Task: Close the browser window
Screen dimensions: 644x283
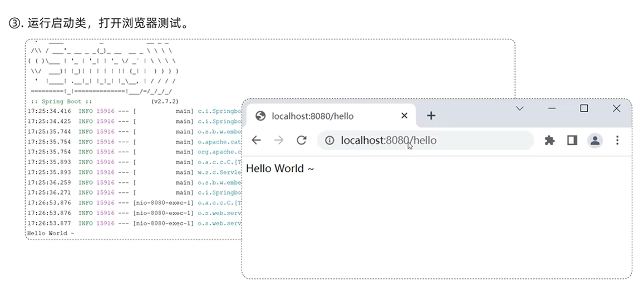Action: point(617,108)
